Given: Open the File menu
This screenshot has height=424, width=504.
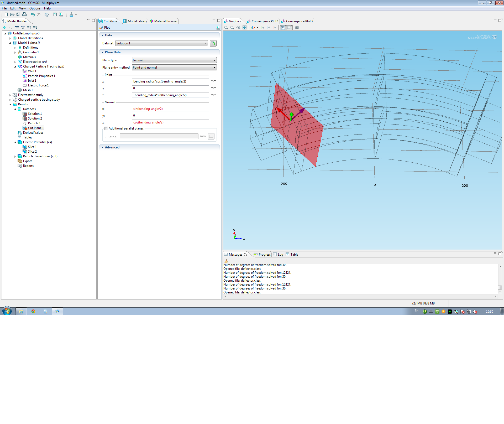Looking at the screenshot, I should click(x=4, y=8).
